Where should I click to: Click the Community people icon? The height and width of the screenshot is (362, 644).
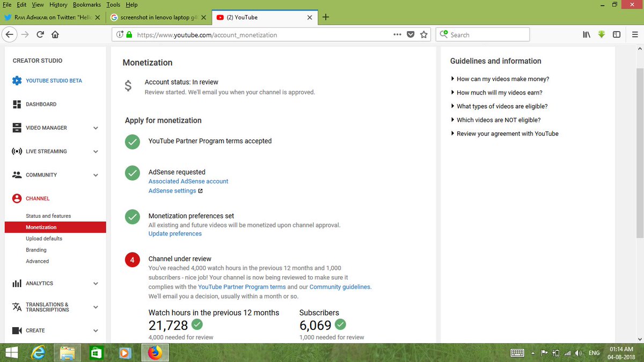[17, 175]
